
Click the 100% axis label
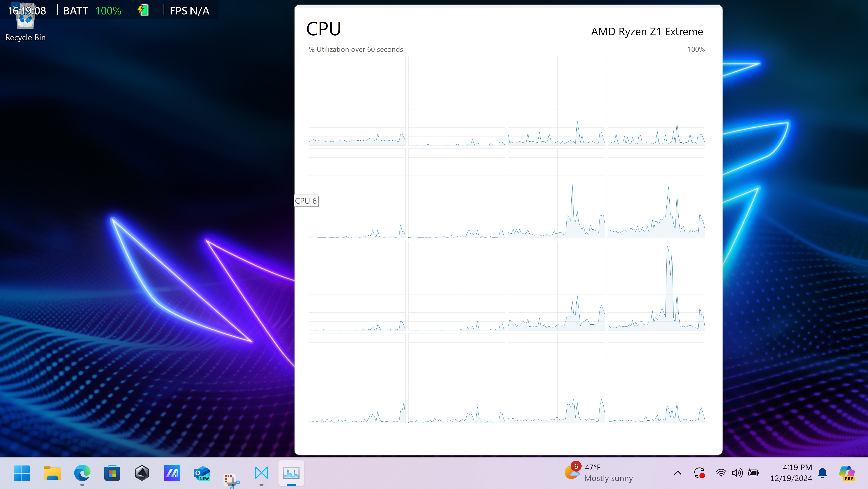[696, 49]
